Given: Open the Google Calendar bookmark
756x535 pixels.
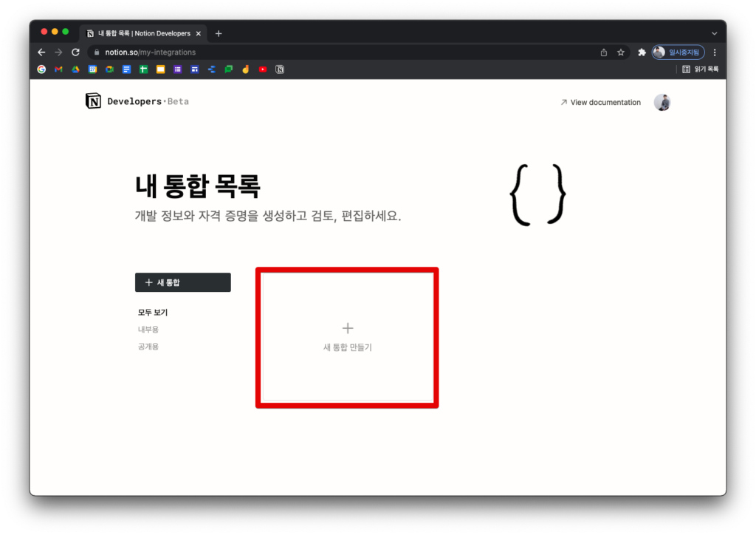Looking at the screenshot, I should (92, 69).
